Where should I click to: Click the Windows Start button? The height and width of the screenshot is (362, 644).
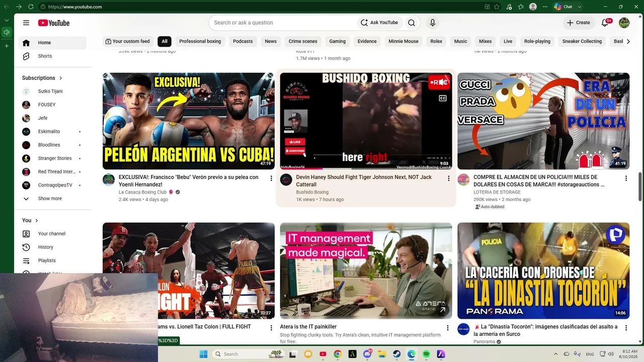[203, 354]
